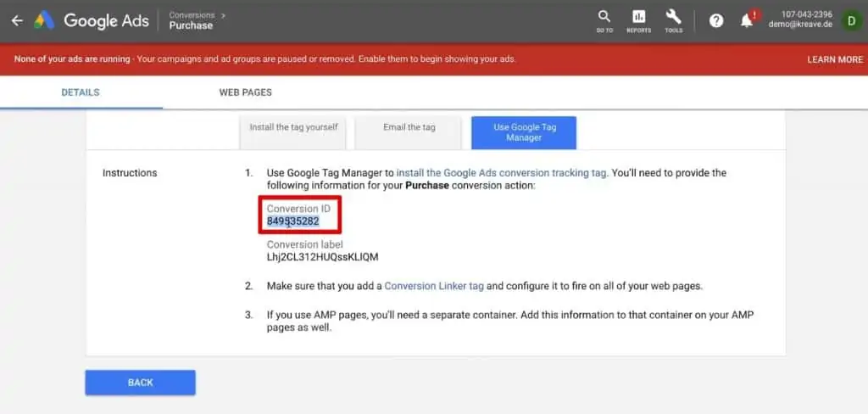This screenshot has width=868, height=414.
Task: Click the Google Ads logo
Action: (92, 21)
